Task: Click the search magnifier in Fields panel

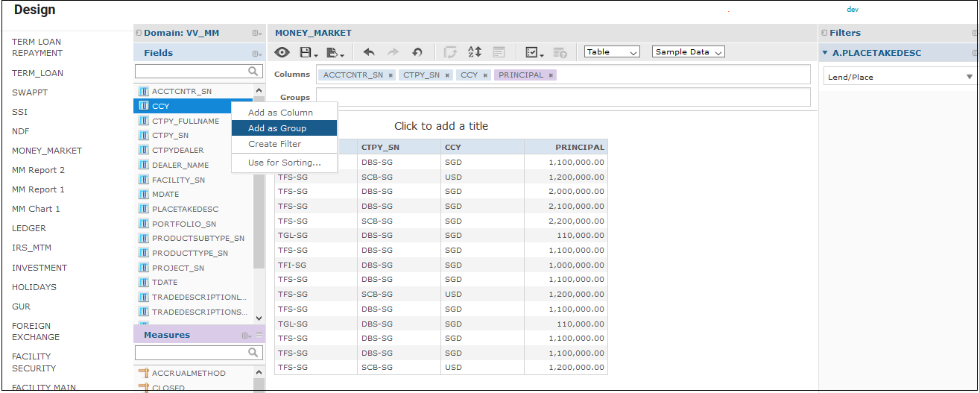Action: click(254, 72)
